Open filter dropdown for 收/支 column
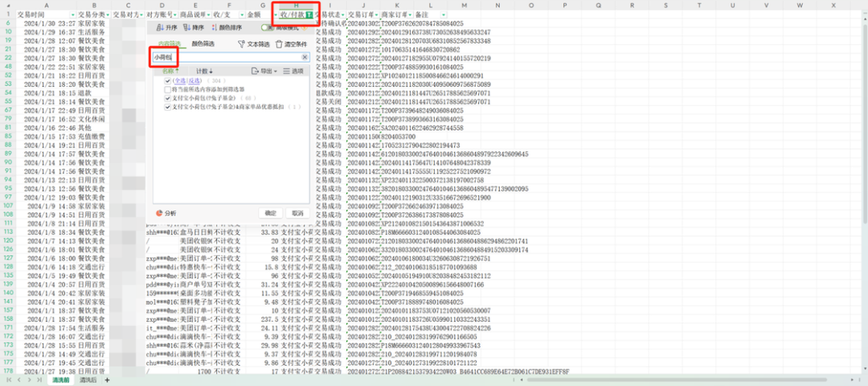 click(x=242, y=14)
